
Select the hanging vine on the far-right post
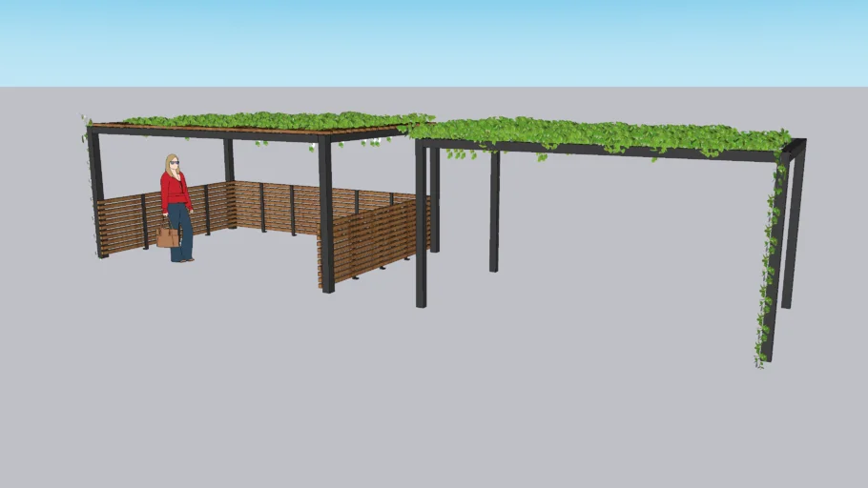pos(770,260)
